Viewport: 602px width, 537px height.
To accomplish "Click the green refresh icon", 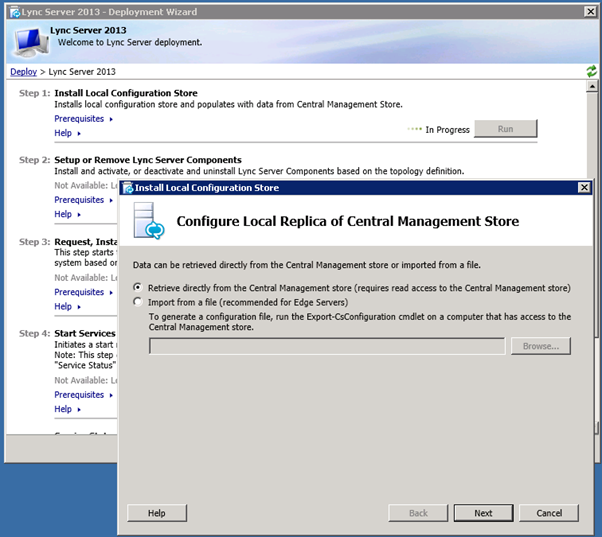I will point(591,72).
